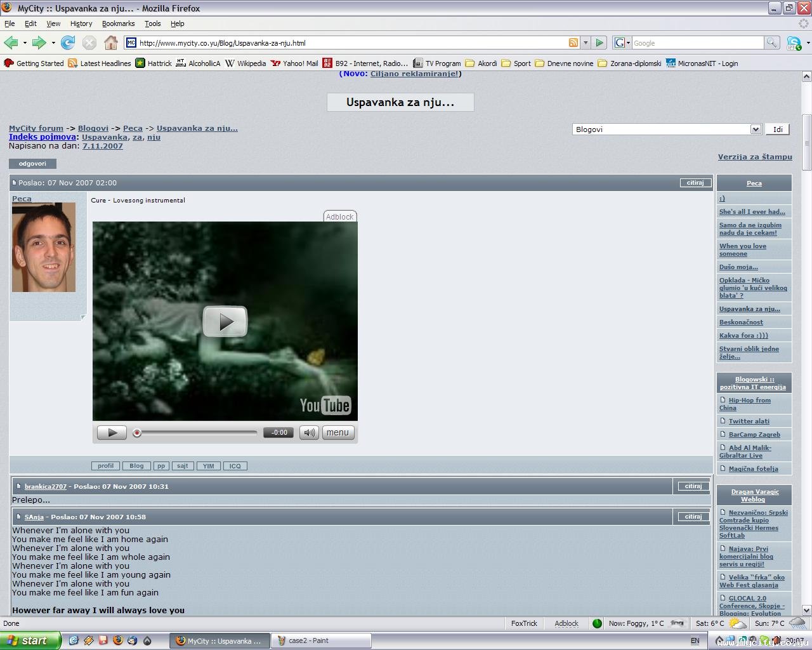Open the Edit menu
Image resolution: width=812 pixels, height=650 pixels.
30,23
